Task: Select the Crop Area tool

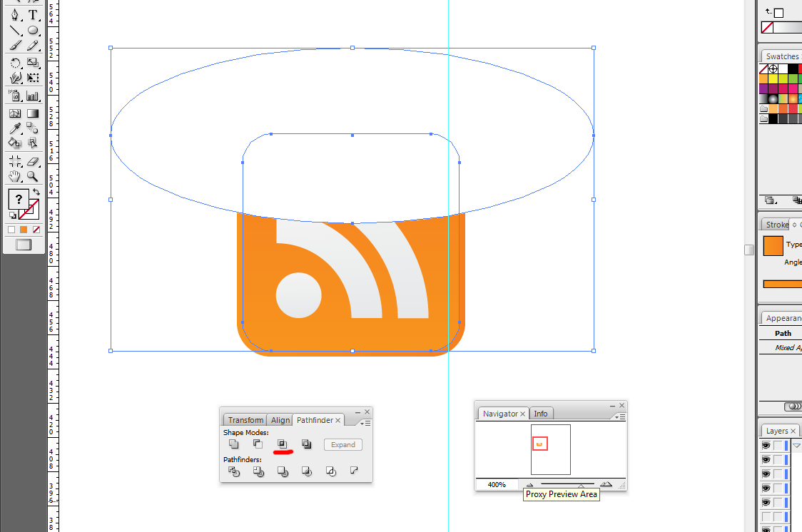Action: tap(15, 161)
